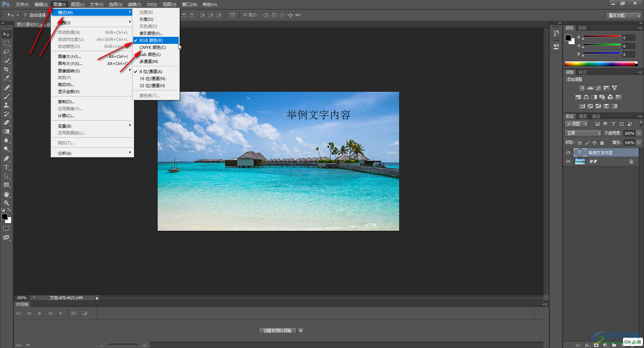The height and width of the screenshot is (348, 644).
Task: Add a Channel Mixer adjustment
Action: pos(610,97)
